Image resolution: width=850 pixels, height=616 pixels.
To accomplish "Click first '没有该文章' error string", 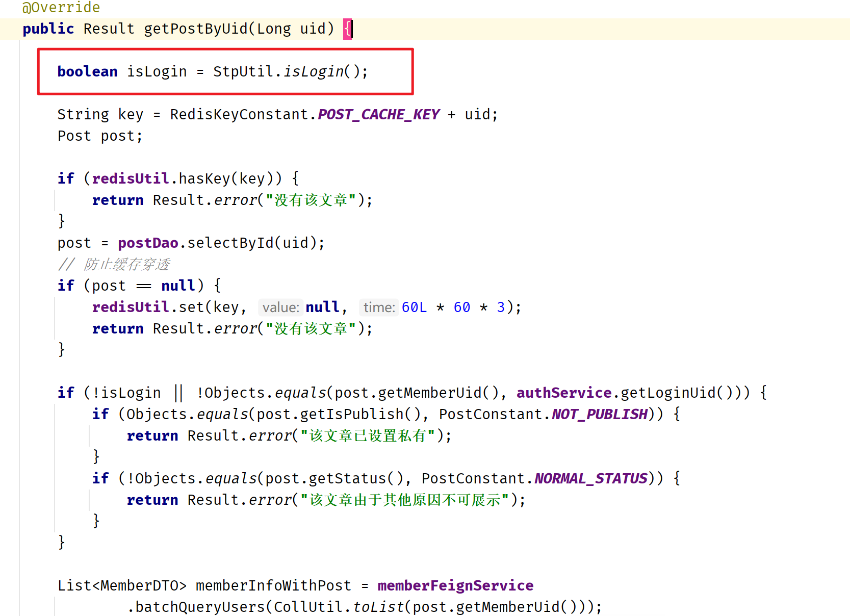I will (x=311, y=200).
